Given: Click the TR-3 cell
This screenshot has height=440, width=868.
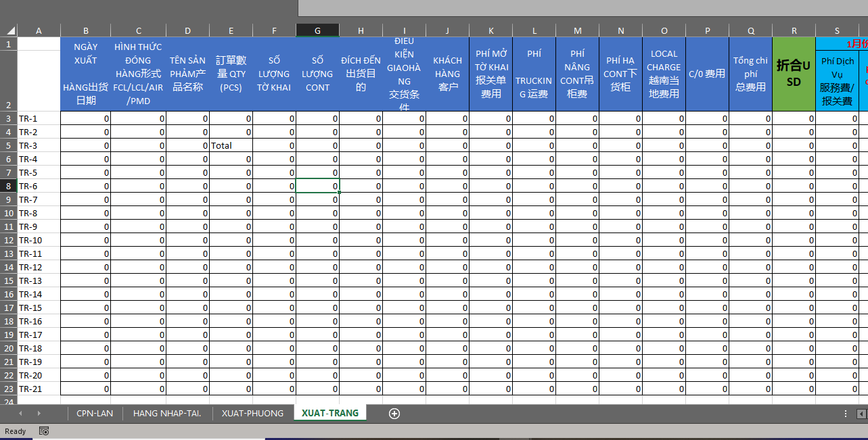Looking at the screenshot, I should (x=39, y=145).
